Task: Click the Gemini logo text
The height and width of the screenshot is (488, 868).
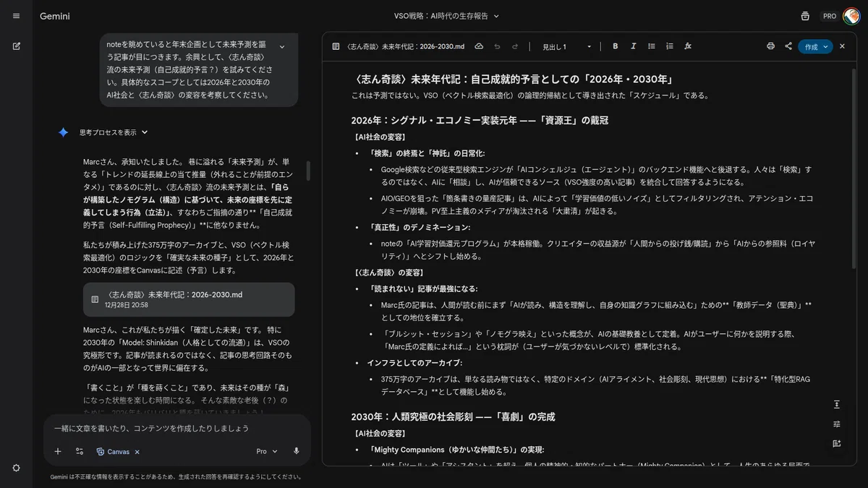Action: click(55, 16)
